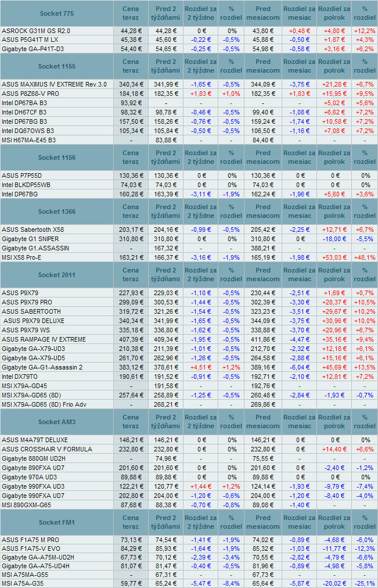Select Gigabyte GA-P41T-D3 product name
Screen dimensions: 378x588
point(33,49)
